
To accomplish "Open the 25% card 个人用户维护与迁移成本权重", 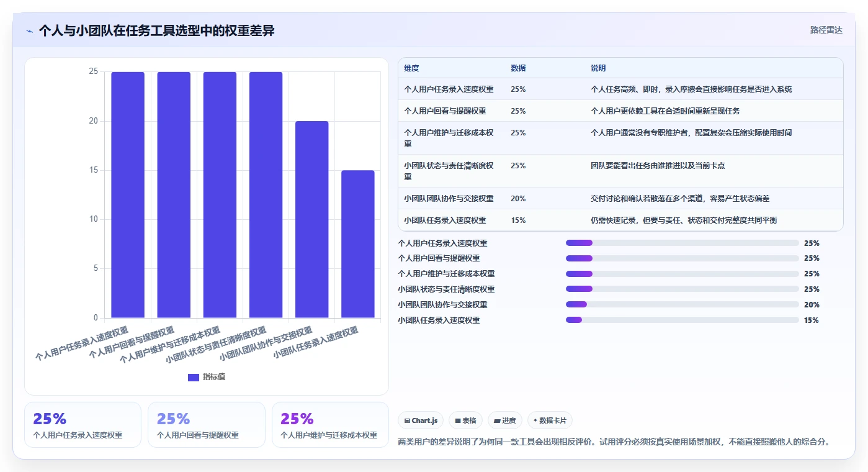I will point(330,425).
